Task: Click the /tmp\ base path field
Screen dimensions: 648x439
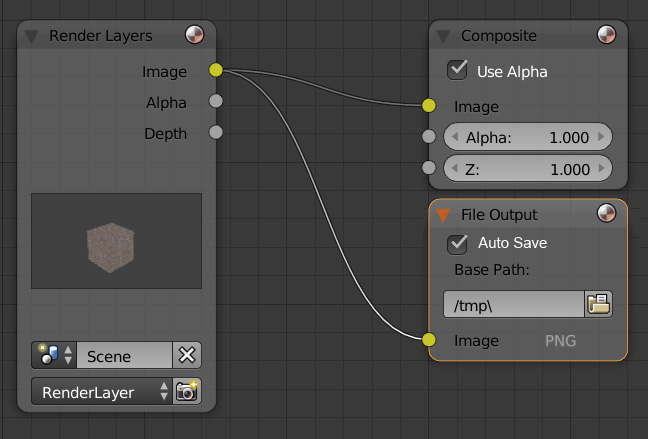Action: 514,305
